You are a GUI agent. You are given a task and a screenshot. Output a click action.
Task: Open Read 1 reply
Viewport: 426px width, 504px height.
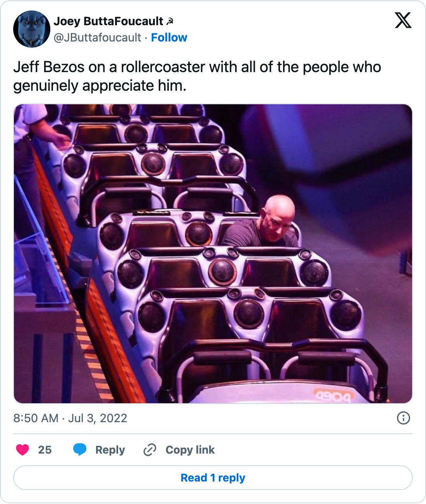click(213, 478)
